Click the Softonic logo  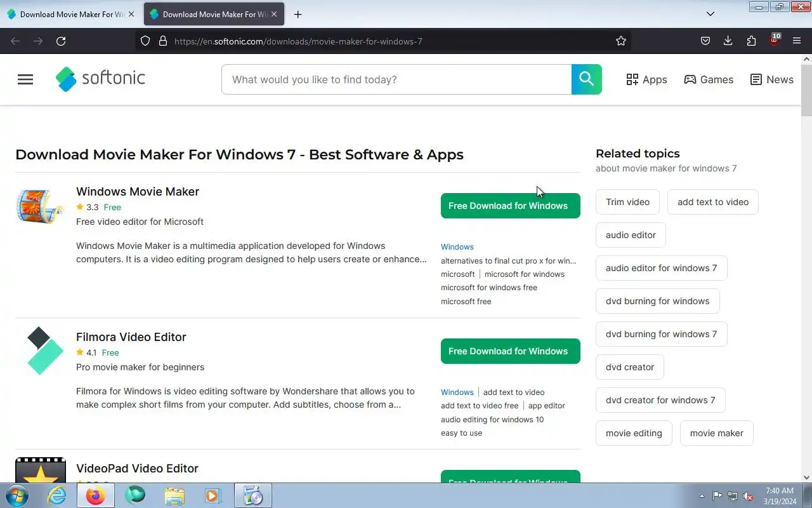point(100,79)
